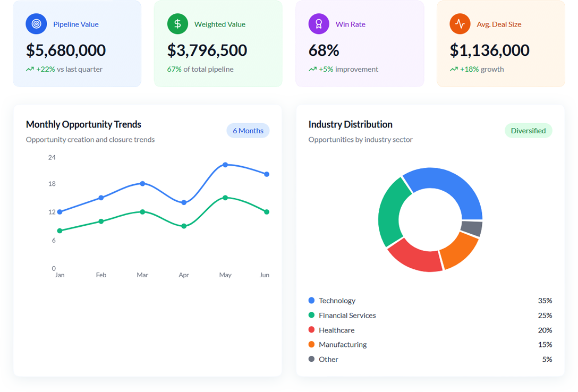Click the Manufacturing legend label

(x=343, y=345)
